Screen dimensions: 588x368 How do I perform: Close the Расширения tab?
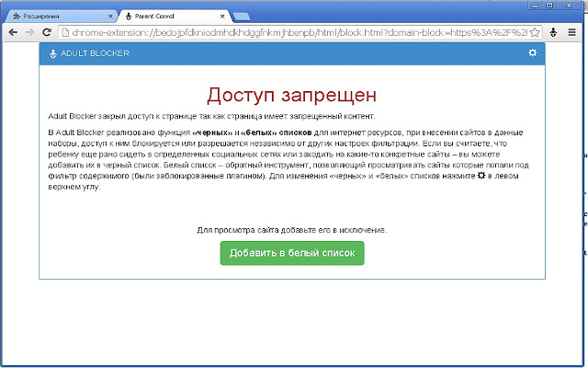click(x=110, y=17)
